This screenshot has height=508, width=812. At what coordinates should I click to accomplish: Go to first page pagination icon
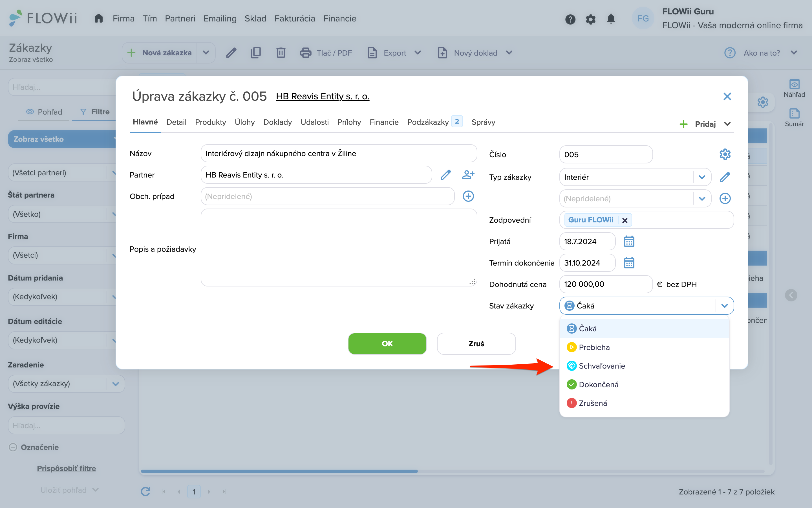pos(164,492)
